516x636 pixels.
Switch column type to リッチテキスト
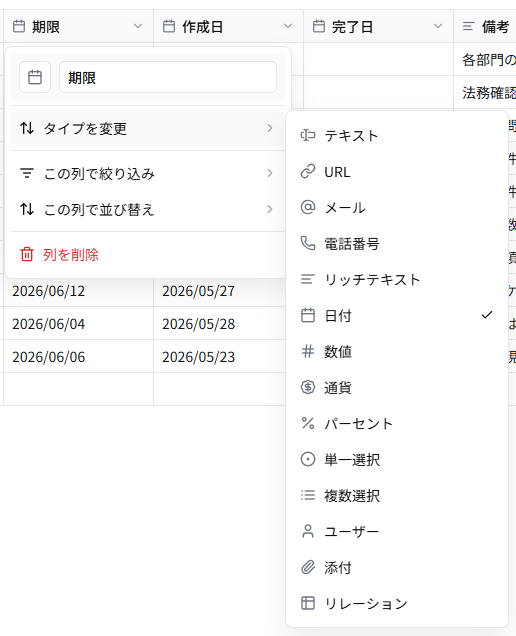[x=397, y=279]
